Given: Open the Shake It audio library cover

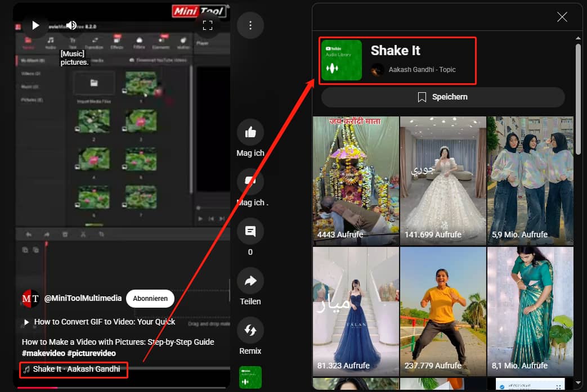Looking at the screenshot, I should click(x=342, y=60).
